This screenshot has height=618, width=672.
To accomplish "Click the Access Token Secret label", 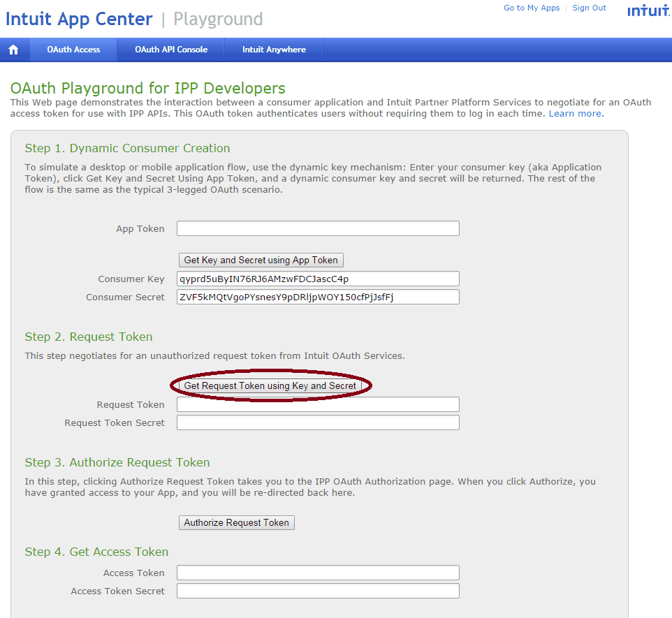I will click(x=117, y=591).
